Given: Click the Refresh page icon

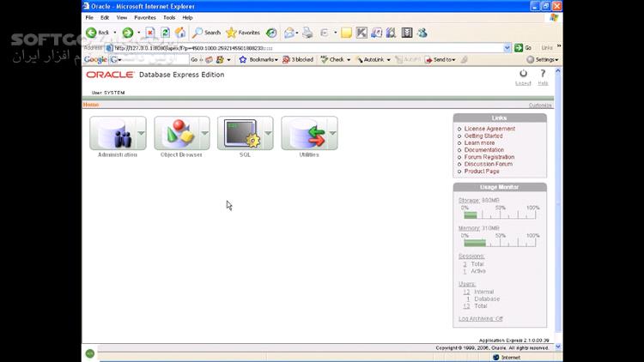Looking at the screenshot, I should click(165, 33).
